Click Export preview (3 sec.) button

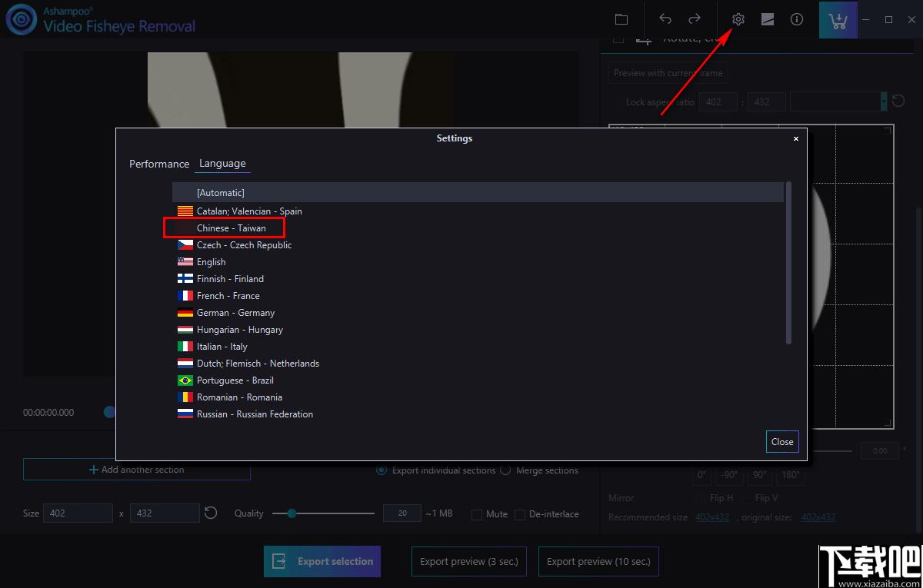tap(469, 562)
